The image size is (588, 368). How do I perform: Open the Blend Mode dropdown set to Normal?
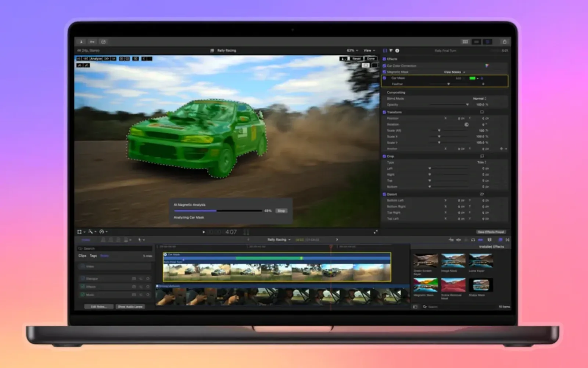(480, 99)
